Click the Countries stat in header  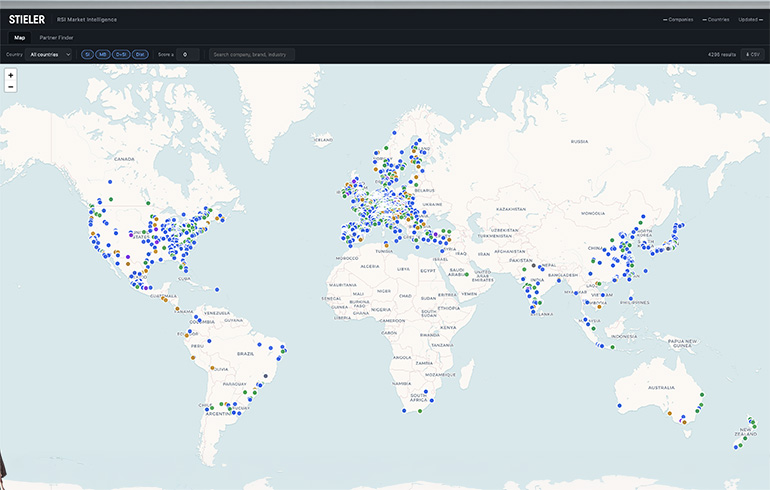714,19
